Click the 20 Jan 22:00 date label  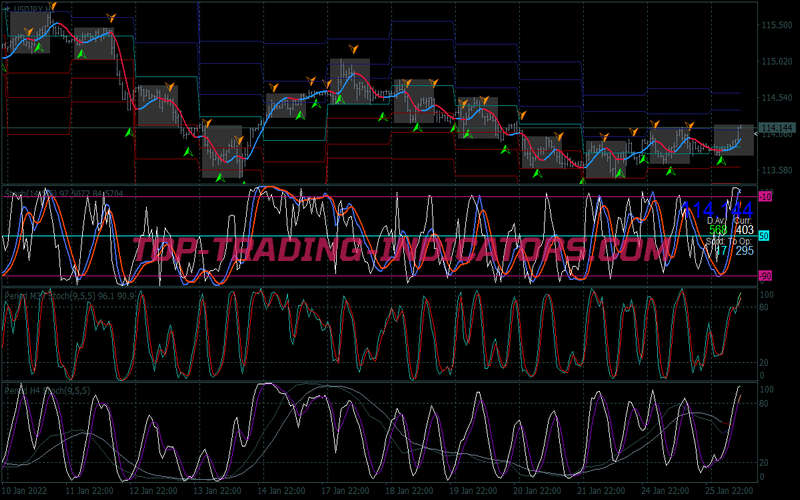click(x=537, y=491)
